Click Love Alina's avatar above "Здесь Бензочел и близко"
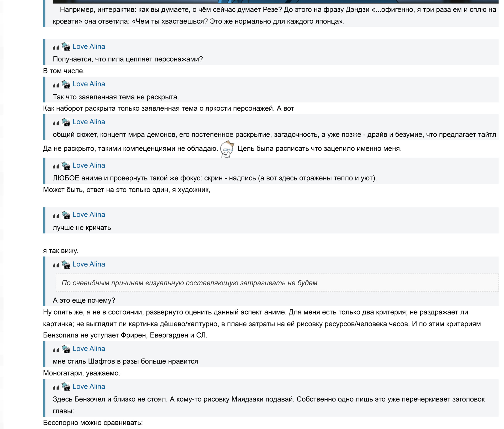 pyautogui.click(x=66, y=387)
